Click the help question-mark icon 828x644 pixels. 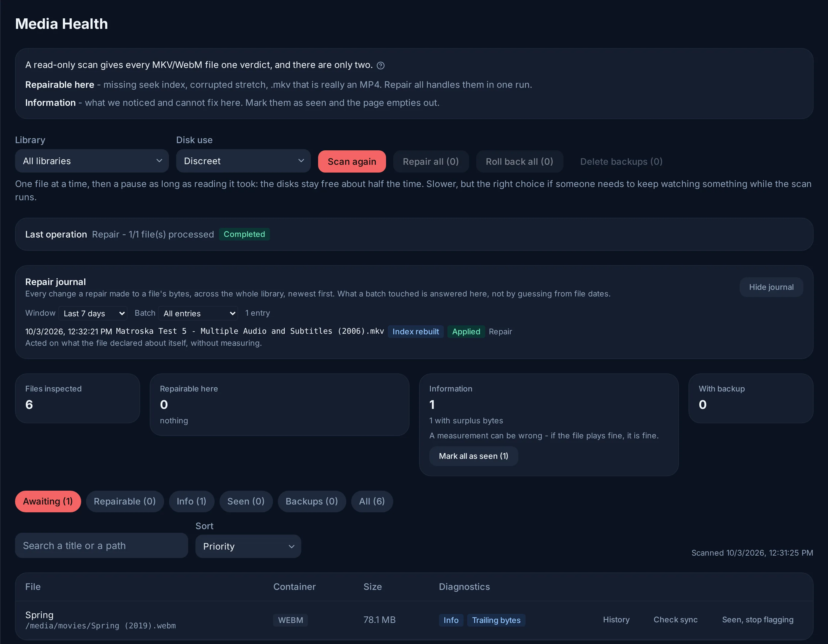coord(381,66)
